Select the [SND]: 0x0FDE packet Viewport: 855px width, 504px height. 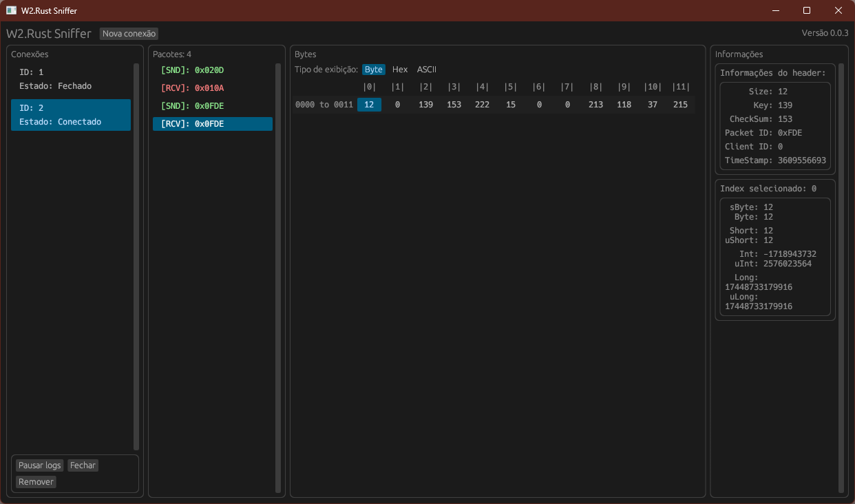click(213, 106)
